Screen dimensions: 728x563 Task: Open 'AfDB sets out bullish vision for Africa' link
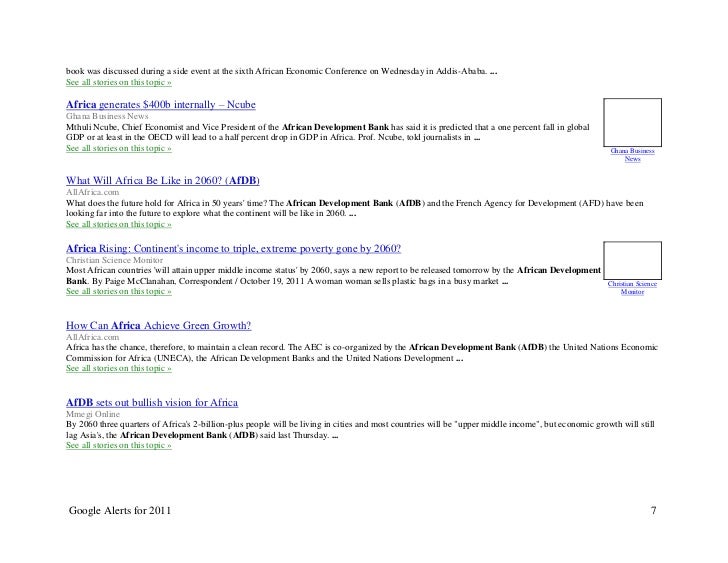pyautogui.click(x=152, y=402)
